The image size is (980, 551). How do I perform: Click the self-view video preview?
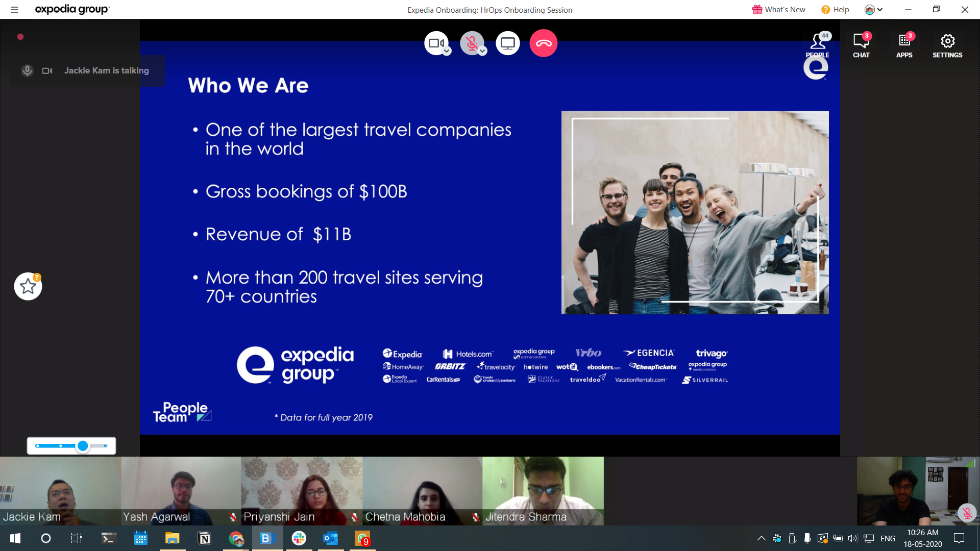tap(918, 491)
